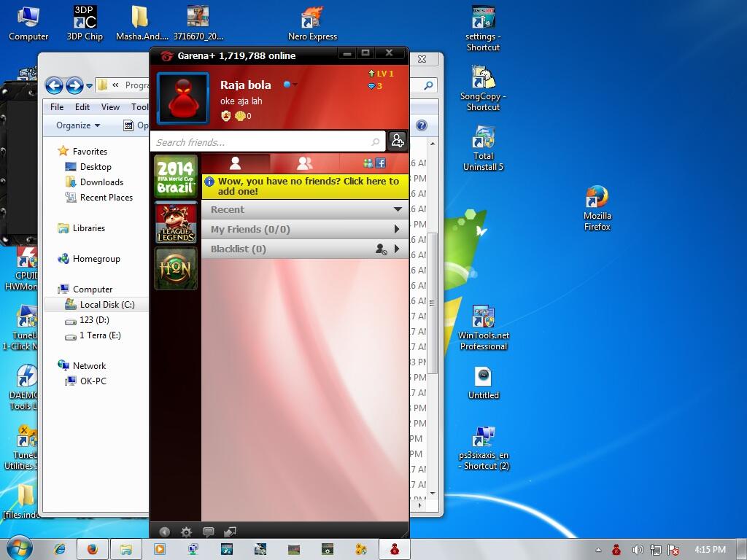Focus the Search friends input field
Viewport: 747px width, 560px height.
click(268, 142)
